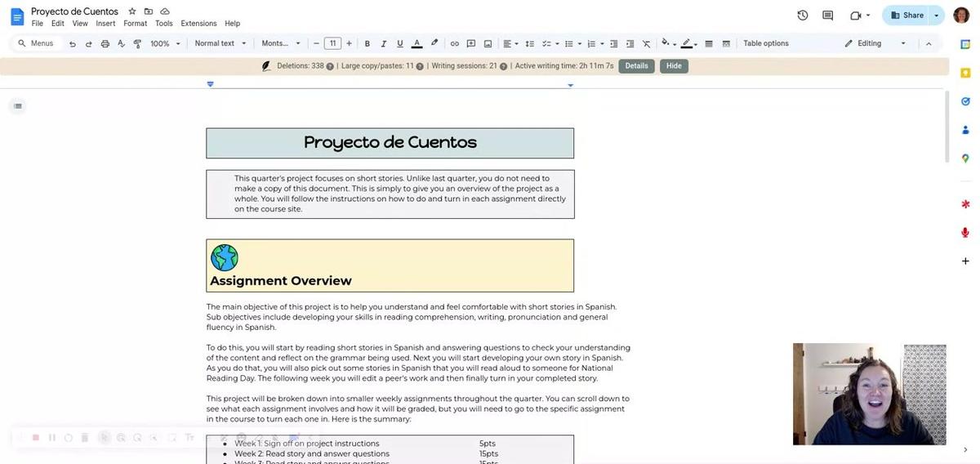Open Contacts in the side panel
The image size is (980, 464).
965,130
